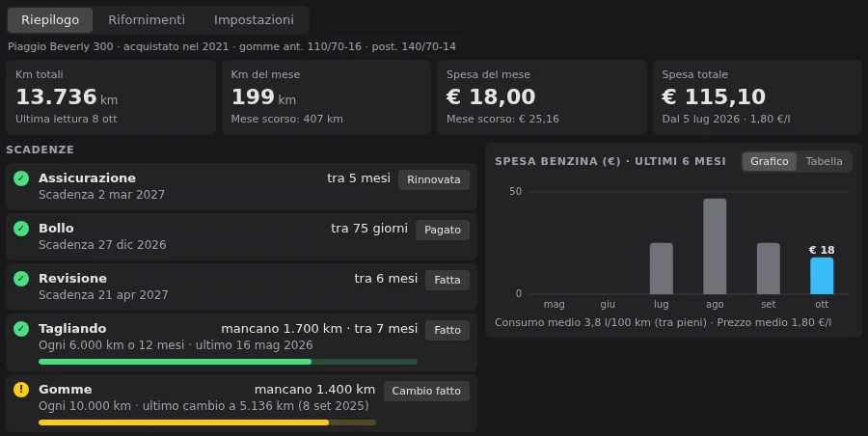Switch chart to Tabella view

(824, 161)
